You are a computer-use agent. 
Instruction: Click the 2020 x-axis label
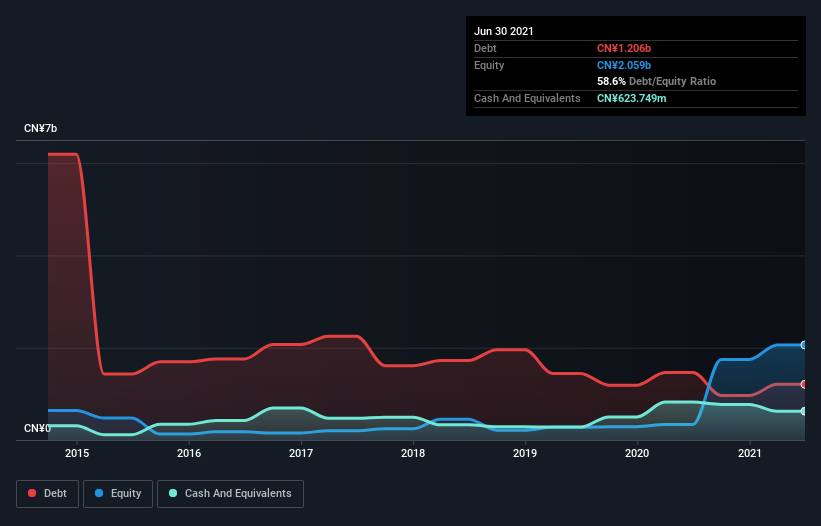pyautogui.click(x=637, y=453)
